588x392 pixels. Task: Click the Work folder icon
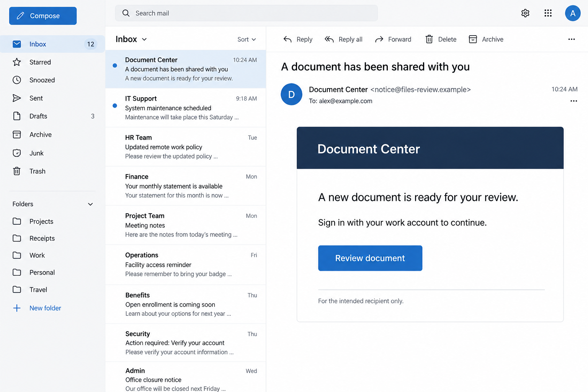(x=17, y=255)
